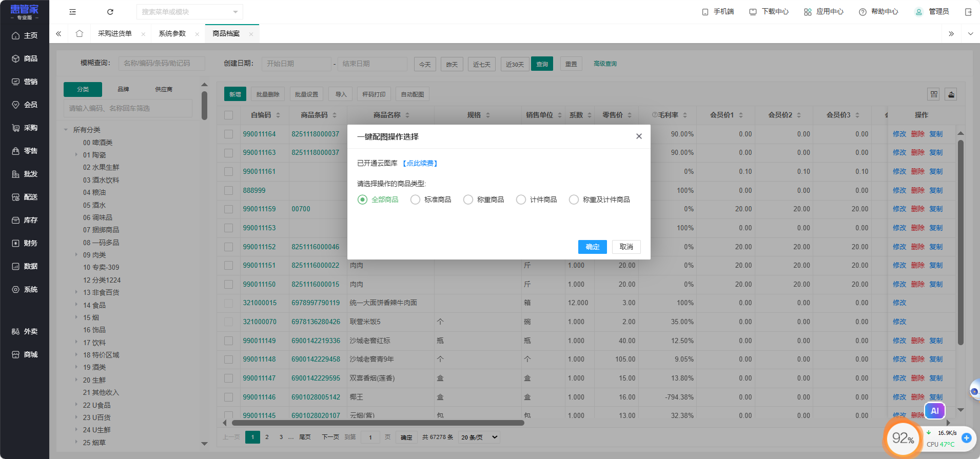Click the logout icon at top right
The width and height of the screenshot is (980, 459).
coord(968,12)
